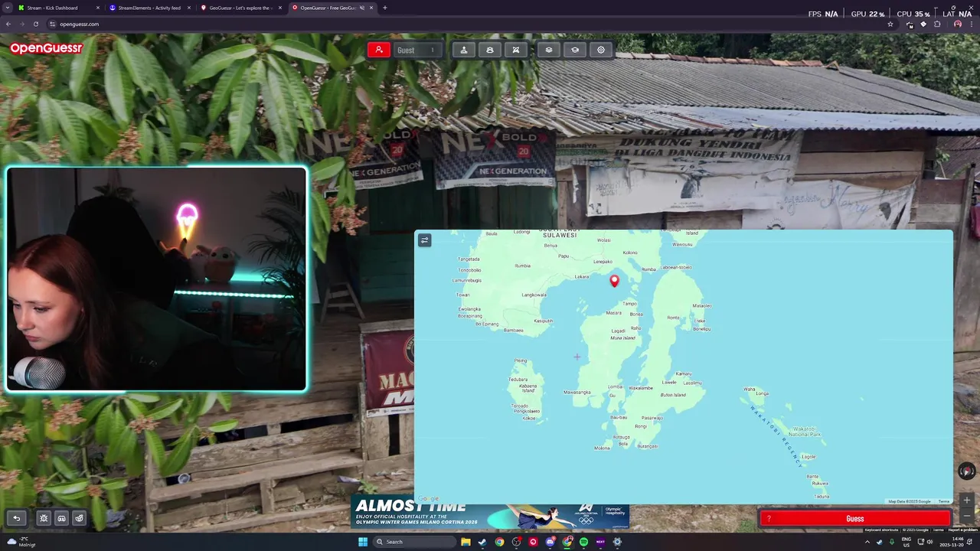Return to start with the undo arrow
The height and width of the screenshot is (551, 980).
16,518
